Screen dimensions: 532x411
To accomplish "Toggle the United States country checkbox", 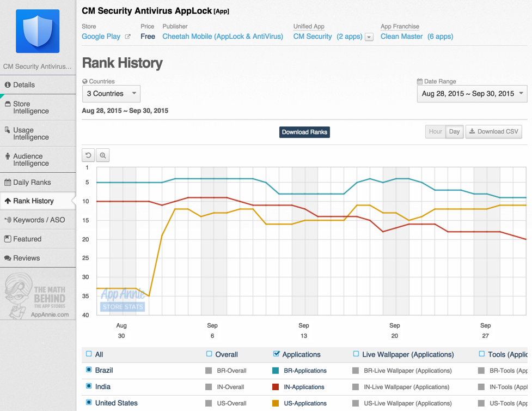I will [89, 402].
